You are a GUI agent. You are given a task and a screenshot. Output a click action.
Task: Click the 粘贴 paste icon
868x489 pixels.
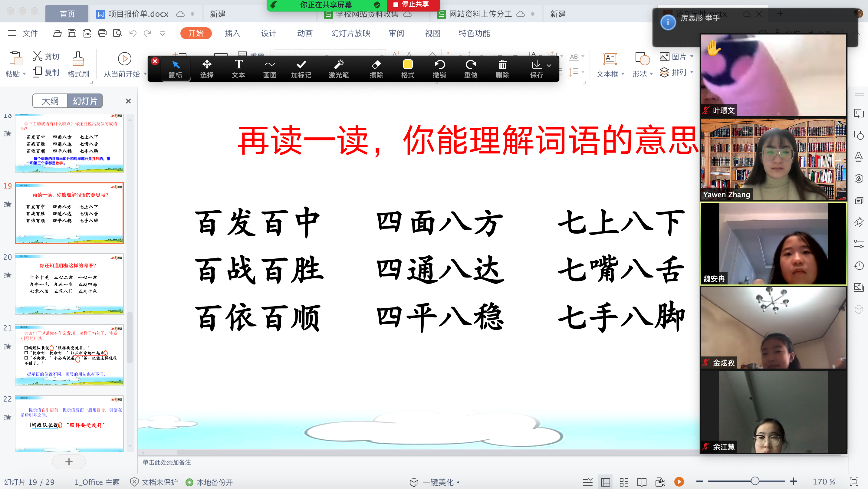coord(15,58)
